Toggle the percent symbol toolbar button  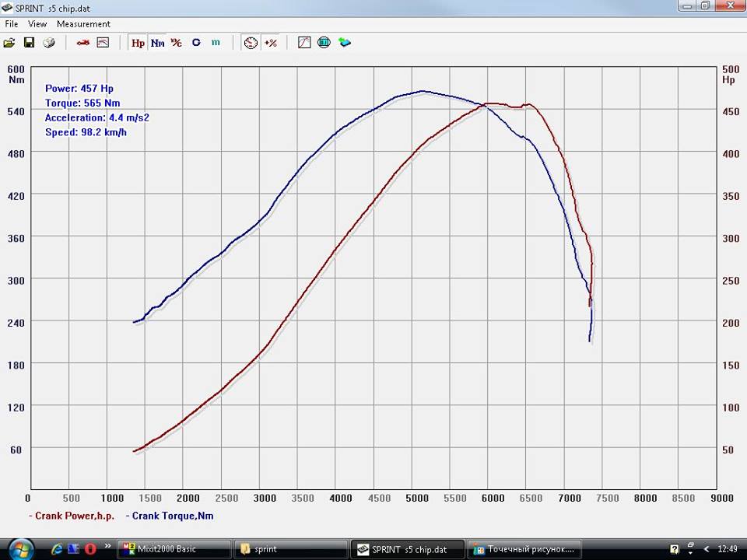tap(177, 43)
